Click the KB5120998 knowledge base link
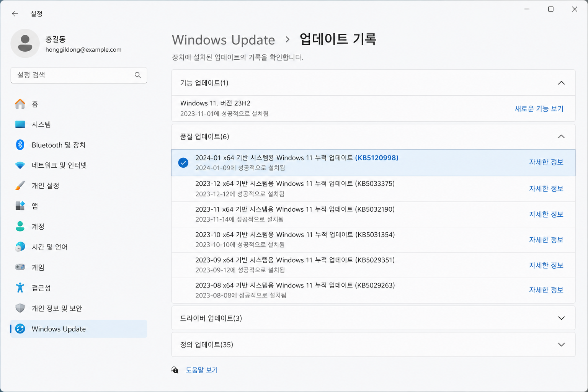 pos(377,158)
